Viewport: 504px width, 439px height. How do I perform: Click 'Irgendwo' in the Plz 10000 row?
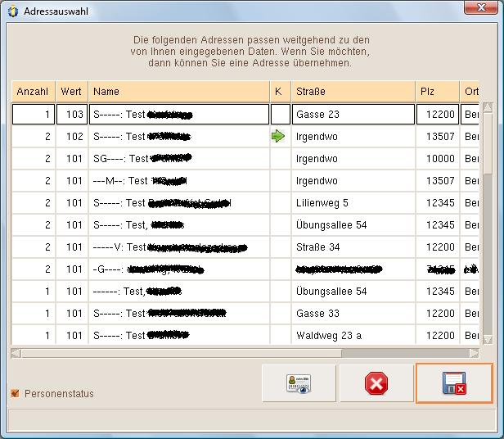[353, 159]
